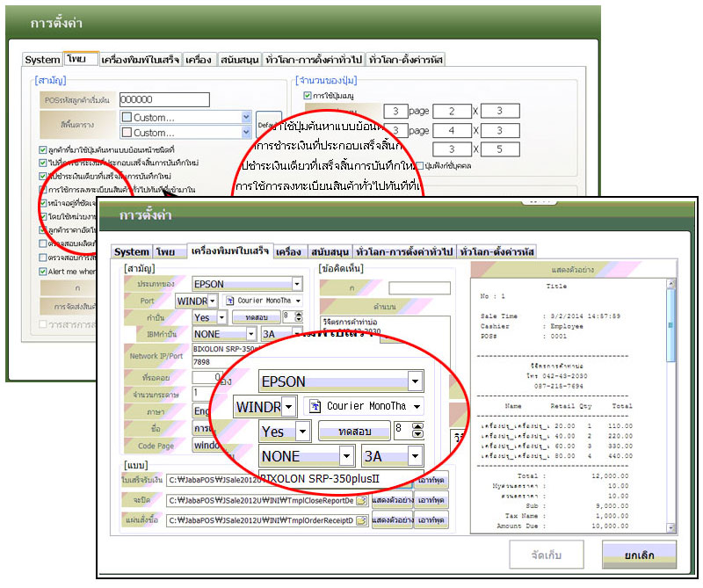Open the 3A dropdown in the IBMกำปั่น row
703x588 pixels.
click(x=296, y=334)
